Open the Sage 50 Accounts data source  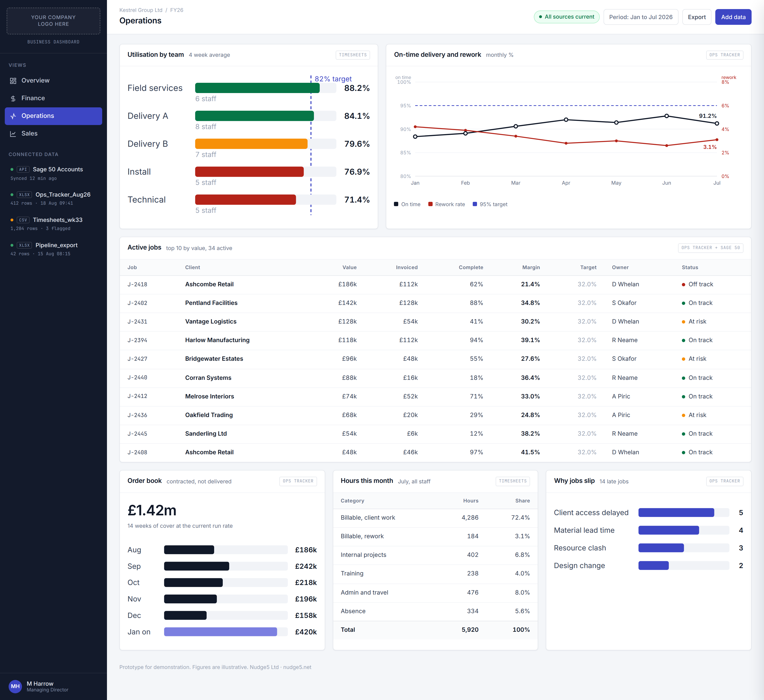[53, 173]
